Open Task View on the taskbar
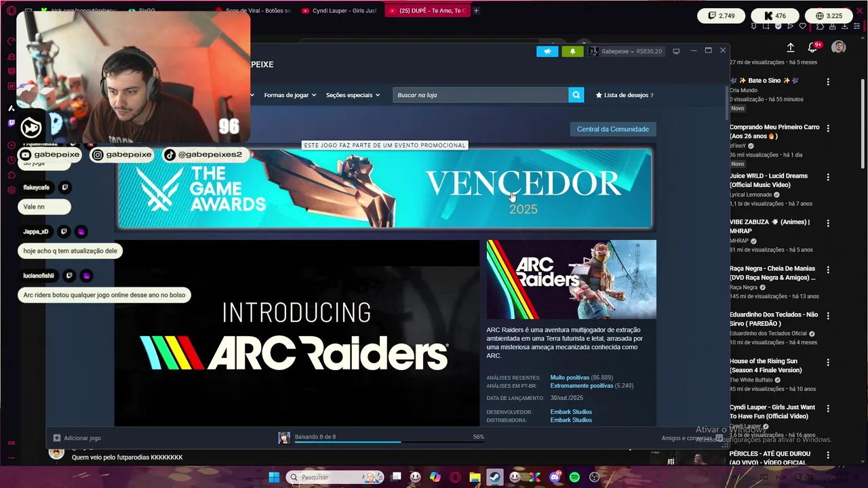Viewport: 868px width, 488px height. [x=397, y=477]
